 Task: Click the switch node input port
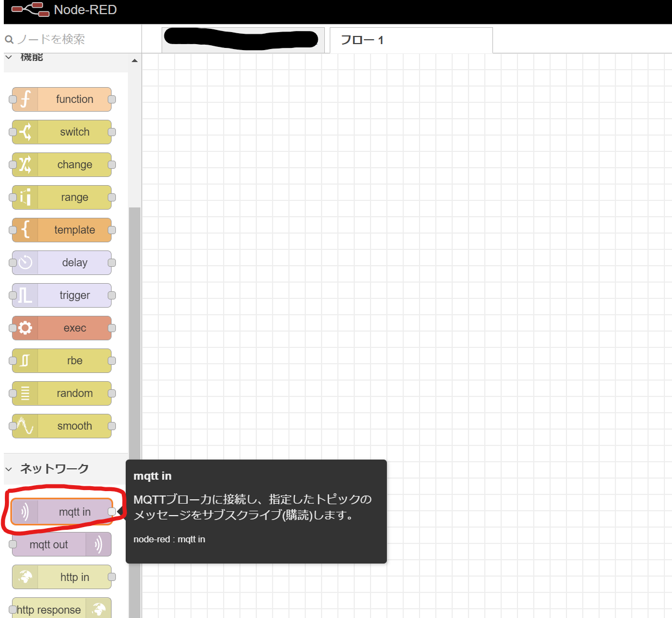tap(13, 132)
